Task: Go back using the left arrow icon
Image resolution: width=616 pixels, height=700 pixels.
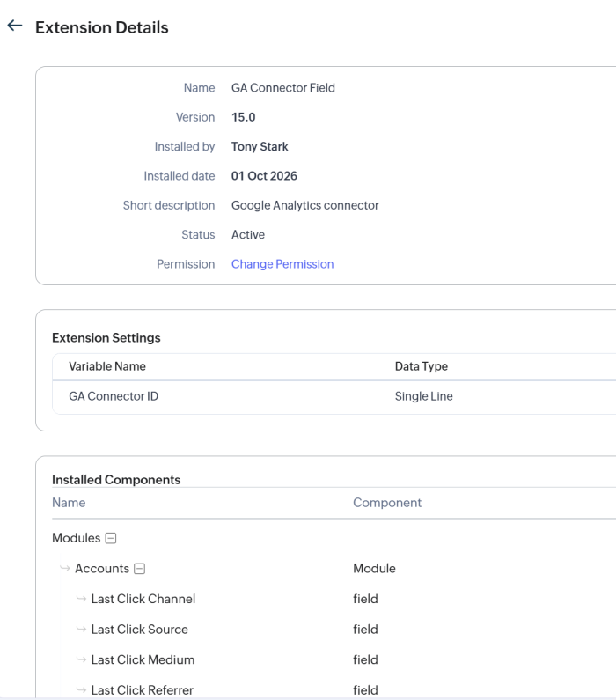Action: (15, 26)
